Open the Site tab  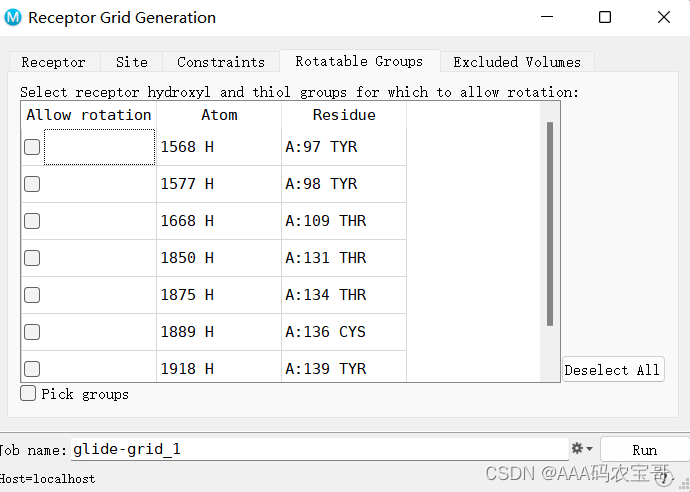coord(132,62)
